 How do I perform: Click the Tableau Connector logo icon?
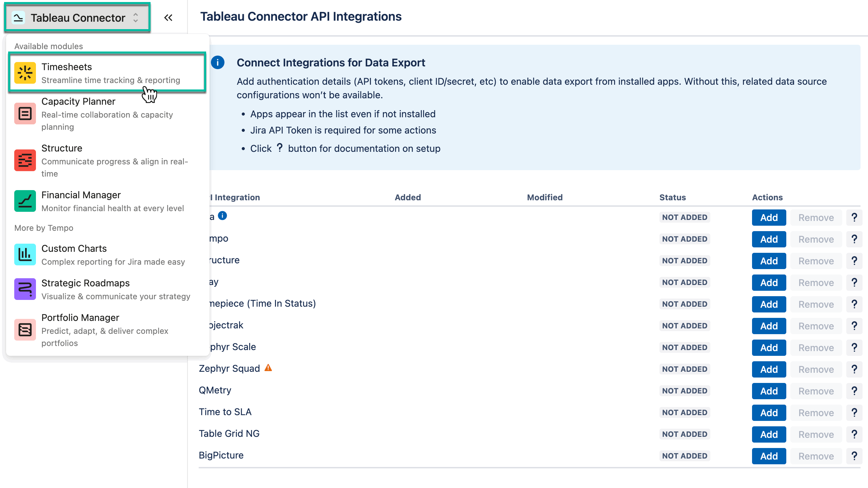tap(18, 17)
